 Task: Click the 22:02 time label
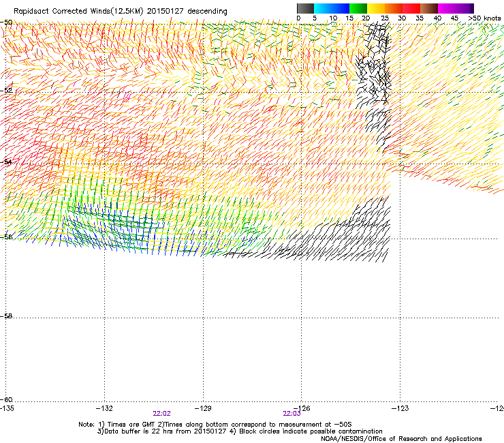tap(161, 414)
